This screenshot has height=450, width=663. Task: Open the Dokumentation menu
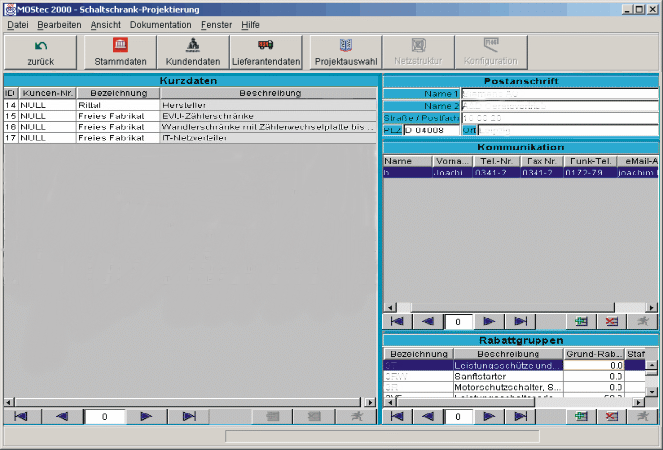pyautogui.click(x=161, y=23)
